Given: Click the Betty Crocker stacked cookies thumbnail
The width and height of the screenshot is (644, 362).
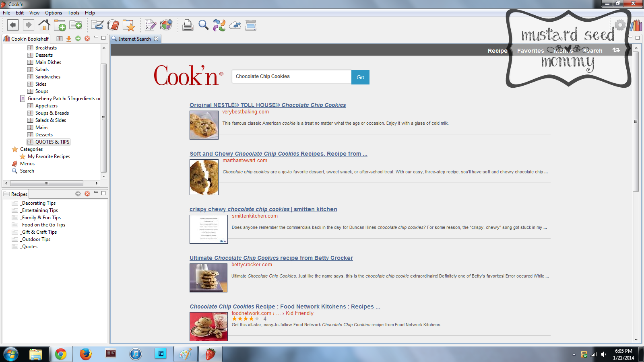Looking at the screenshot, I should (x=208, y=278).
